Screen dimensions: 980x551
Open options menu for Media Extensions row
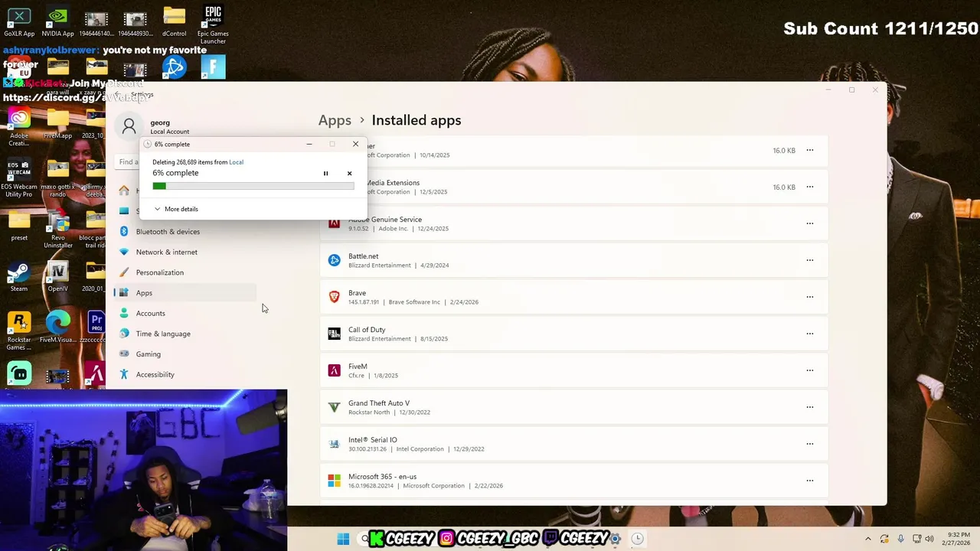point(809,187)
